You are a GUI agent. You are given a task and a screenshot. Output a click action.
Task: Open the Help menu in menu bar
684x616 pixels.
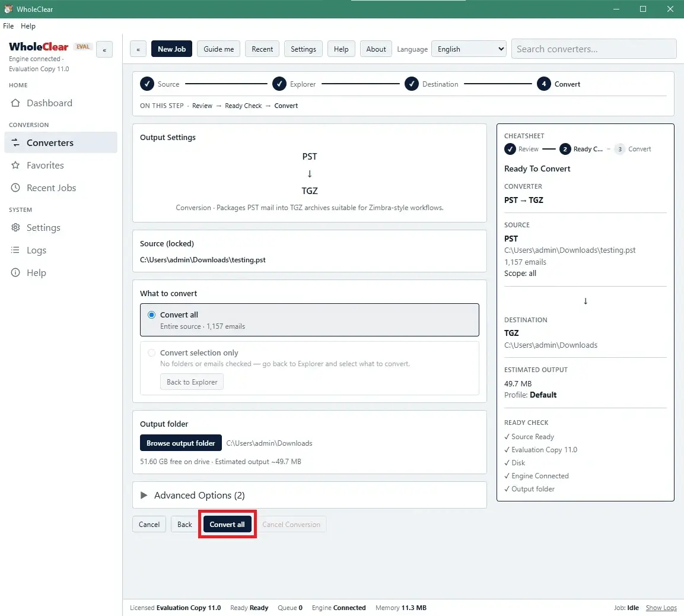(x=28, y=26)
